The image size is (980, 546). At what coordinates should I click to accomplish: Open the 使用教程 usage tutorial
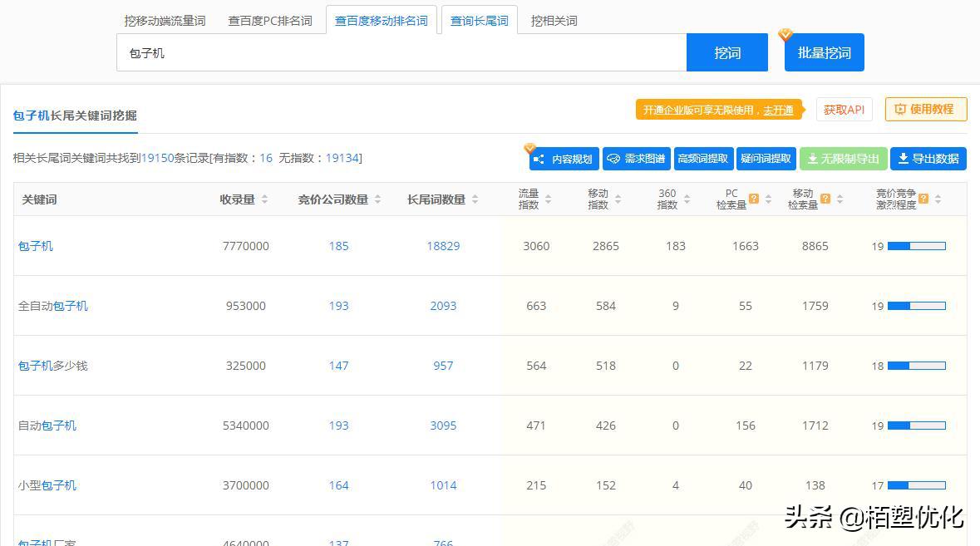(925, 109)
